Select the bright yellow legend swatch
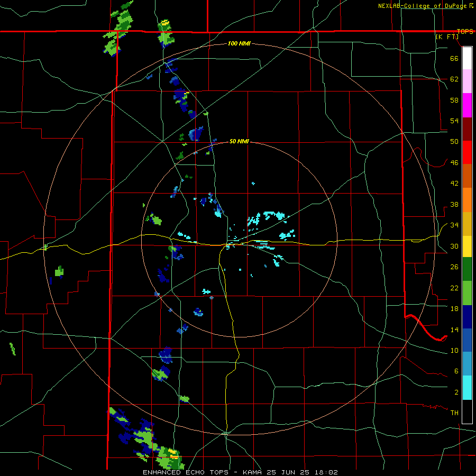 pyautogui.click(x=467, y=246)
